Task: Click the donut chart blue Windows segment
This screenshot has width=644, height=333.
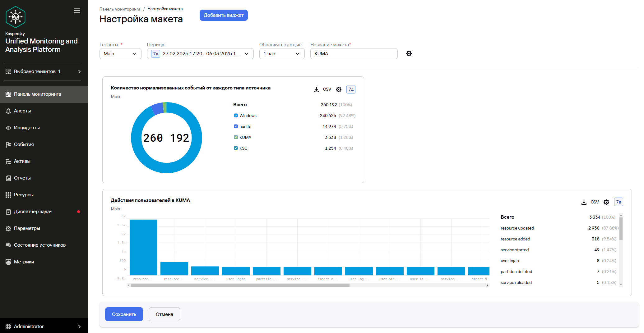Action: pyautogui.click(x=167, y=168)
